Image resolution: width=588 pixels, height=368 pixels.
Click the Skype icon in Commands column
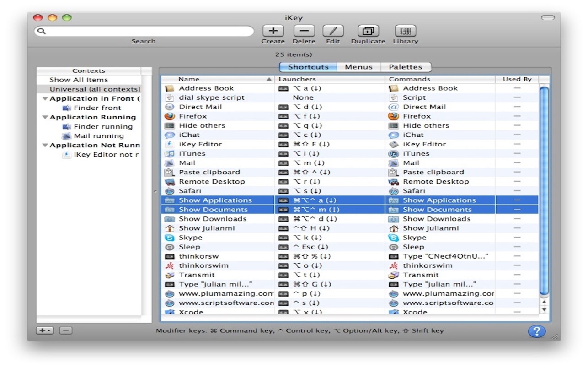coord(393,238)
